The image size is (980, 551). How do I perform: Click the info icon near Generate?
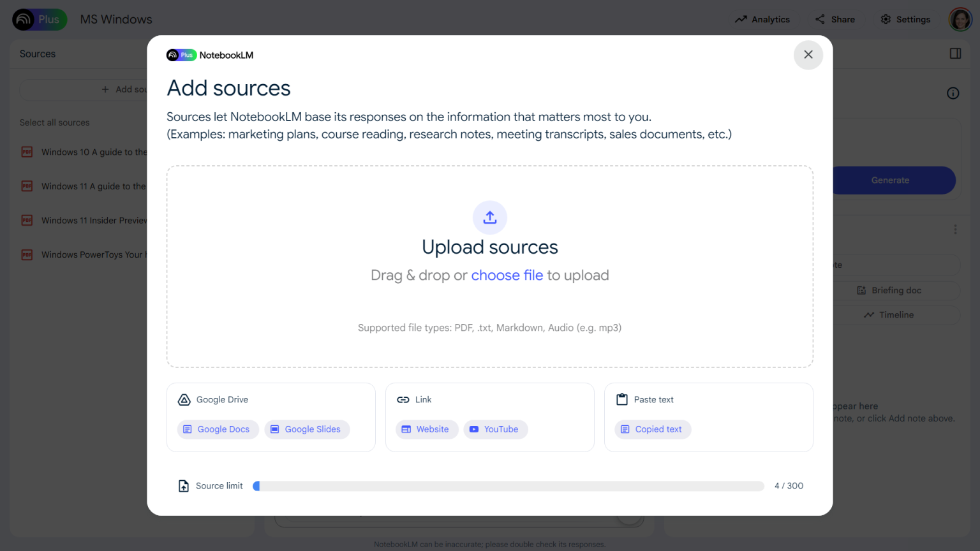pyautogui.click(x=953, y=93)
